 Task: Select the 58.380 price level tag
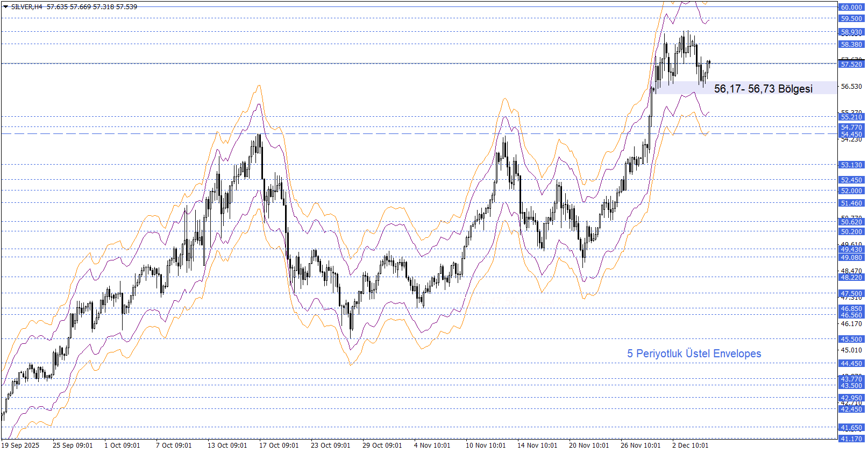tap(851, 45)
